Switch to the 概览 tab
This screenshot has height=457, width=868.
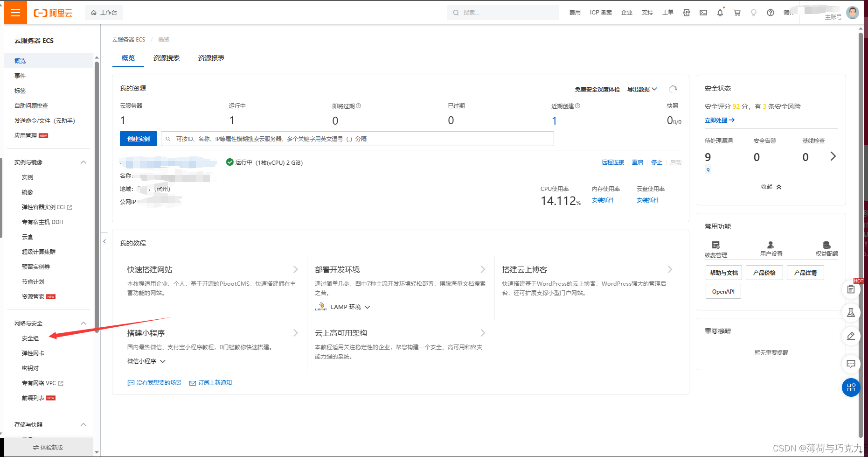click(x=128, y=58)
